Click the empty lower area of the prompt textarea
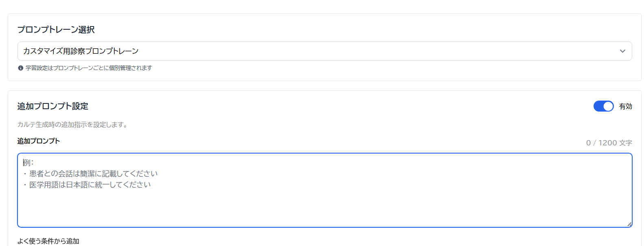The image size is (644, 246). tap(324, 210)
